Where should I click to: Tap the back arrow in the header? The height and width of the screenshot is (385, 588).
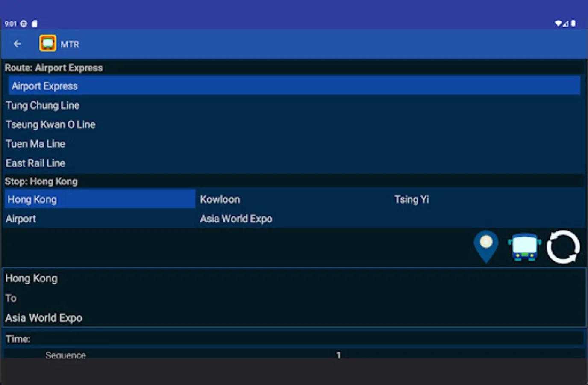coord(18,44)
